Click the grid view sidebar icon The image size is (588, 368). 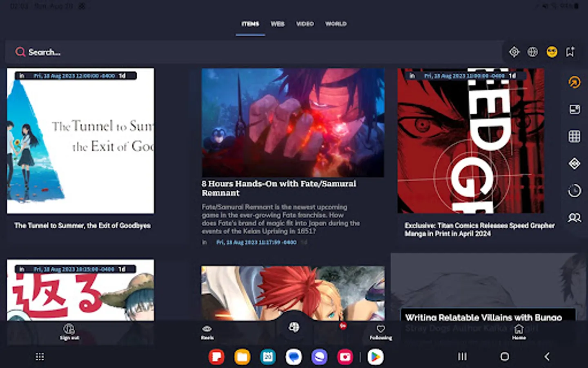pyautogui.click(x=575, y=136)
